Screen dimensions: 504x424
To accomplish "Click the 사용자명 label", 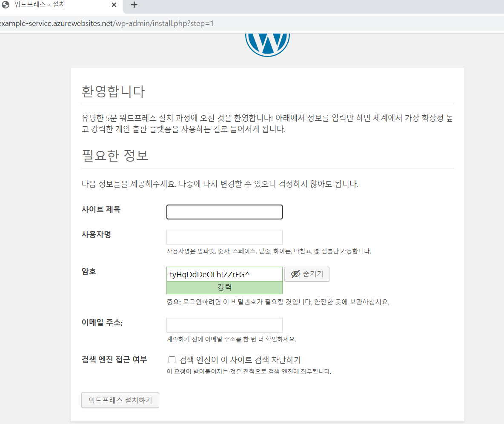I will 96,234.
